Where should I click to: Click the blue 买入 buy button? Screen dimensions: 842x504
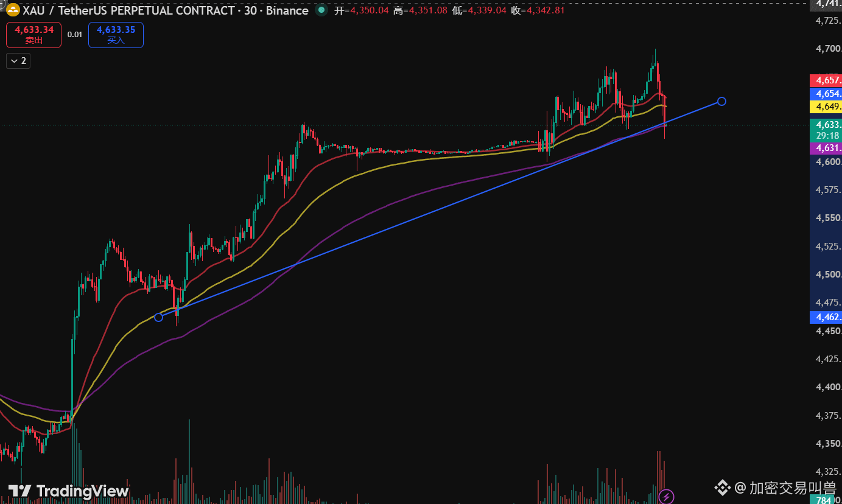(116, 35)
